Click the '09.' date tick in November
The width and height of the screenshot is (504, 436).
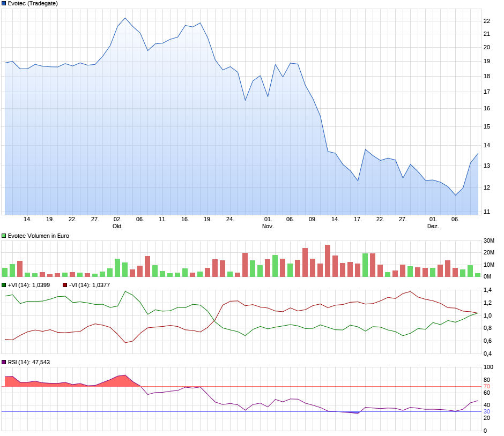pyautogui.click(x=313, y=219)
